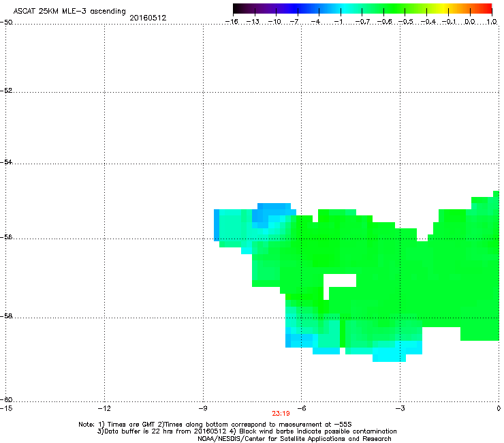The width and height of the screenshot is (504, 443).
Task: Click the white data gap inside green area
Action: pos(340,281)
